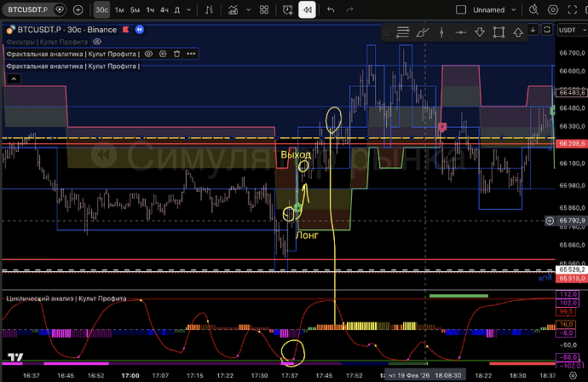Delete the Фрактальная аналитика indicator with the trash icon

[176, 53]
